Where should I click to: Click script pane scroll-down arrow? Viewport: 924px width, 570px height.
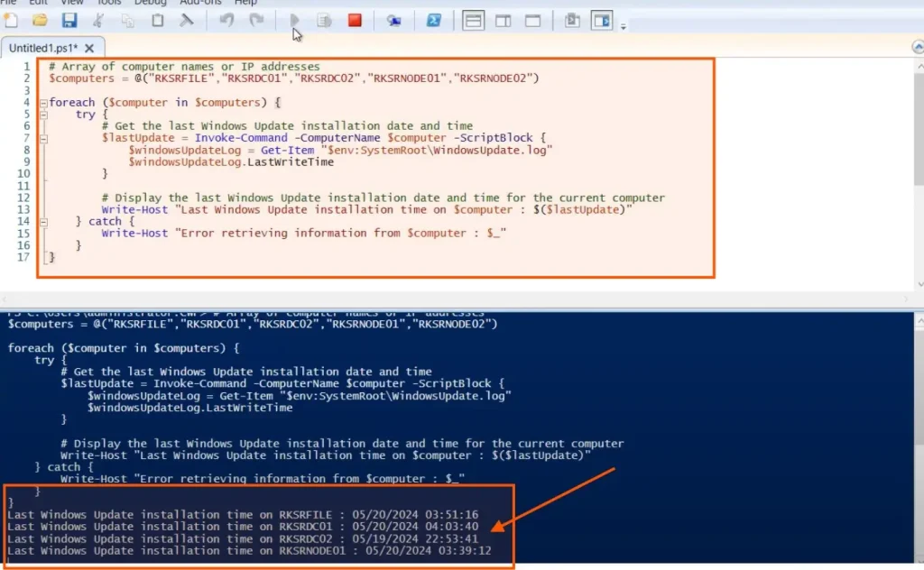coord(919,284)
